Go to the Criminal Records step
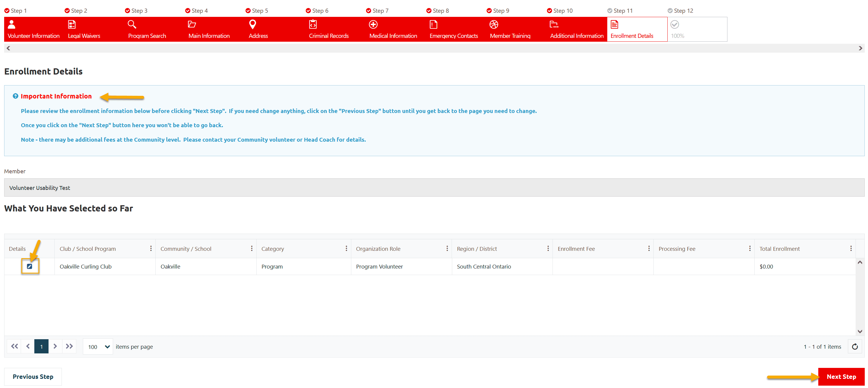Image resolution: width=868 pixels, height=388 pixels. tap(336, 29)
